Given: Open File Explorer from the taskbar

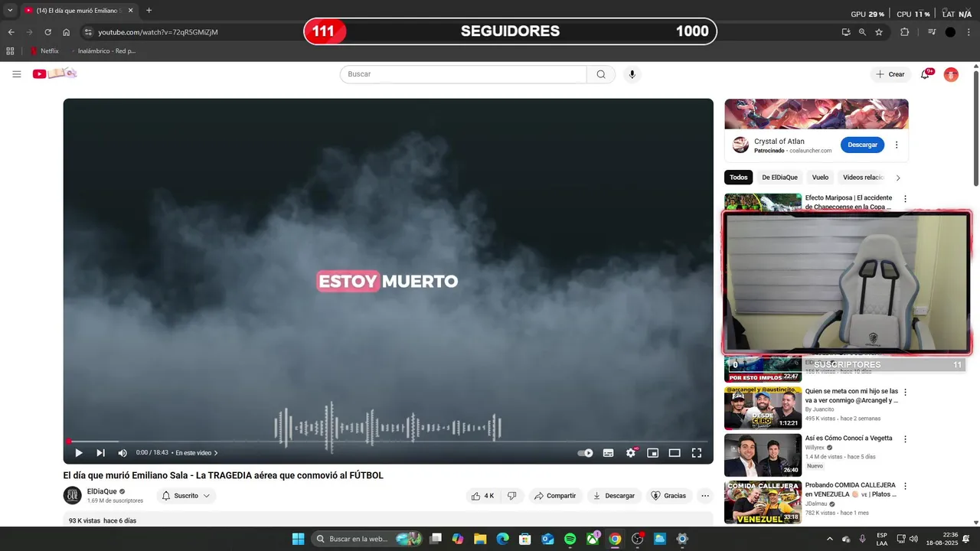Looking at the screenshot, I should click(x=480, y=539).
